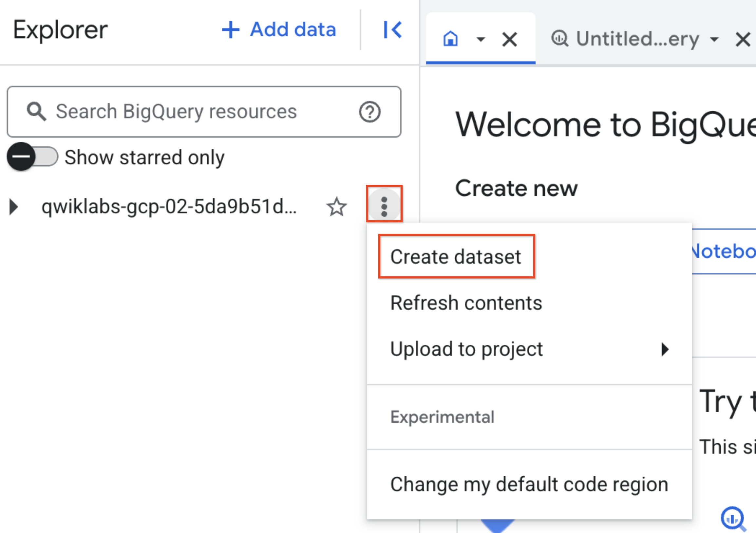Viewport: 756px width, 533px height.
Task: Toggle the Show starred only switch
Action: pyautogui.click(x=32, y=156)
